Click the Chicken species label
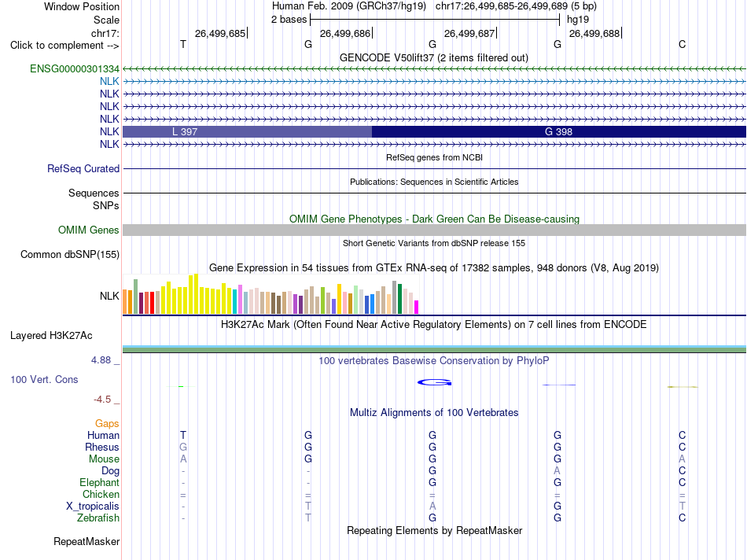 coord(101,494)
